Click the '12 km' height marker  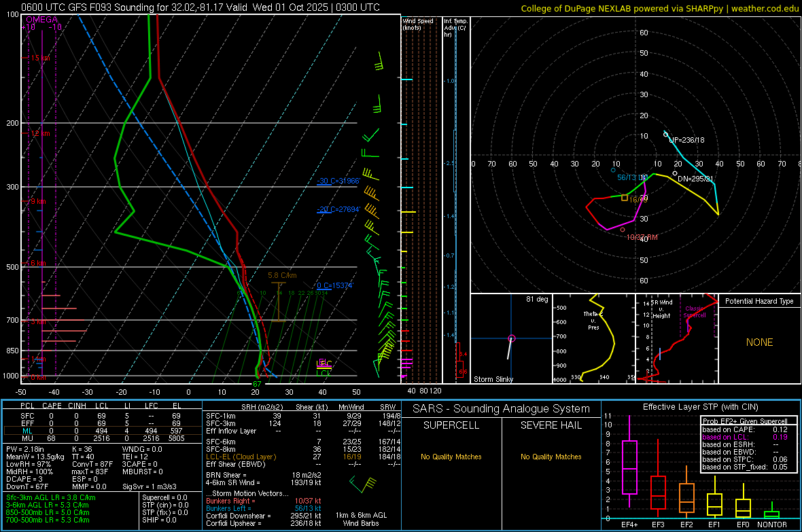40,133
